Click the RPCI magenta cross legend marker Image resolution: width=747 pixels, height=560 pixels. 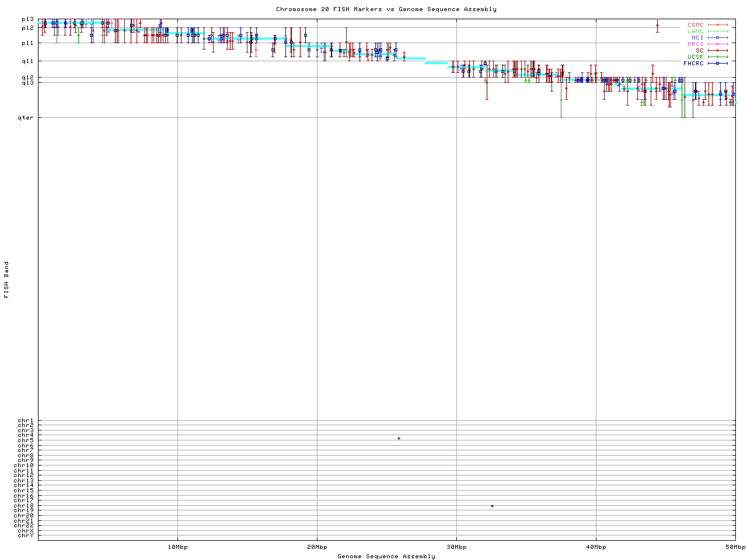pos(717,44)
